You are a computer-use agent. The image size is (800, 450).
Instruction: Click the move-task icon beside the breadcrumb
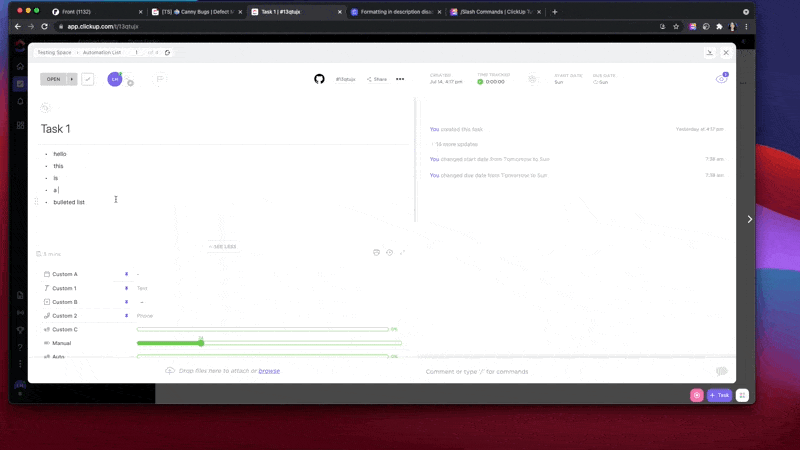point(167,53)
